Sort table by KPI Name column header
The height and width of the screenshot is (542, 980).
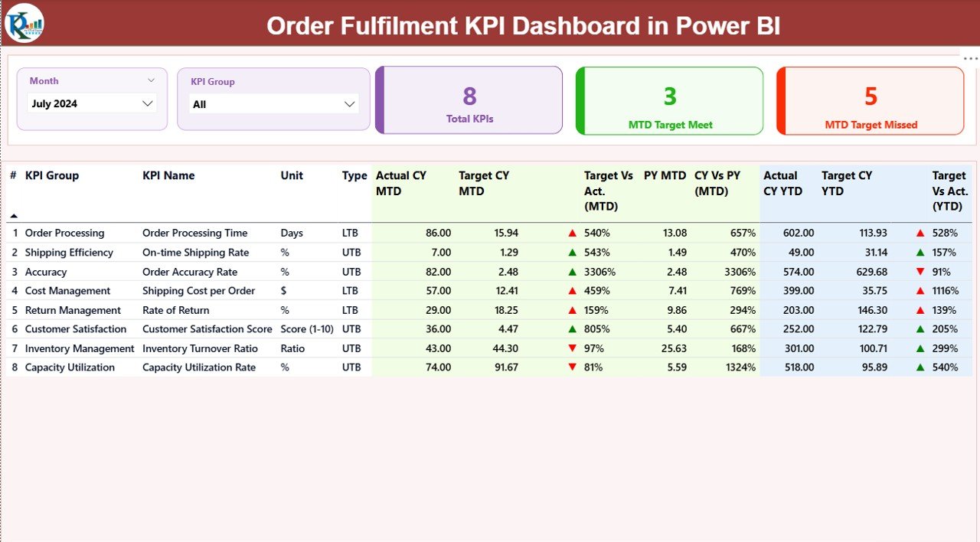[x=168, y=175]
